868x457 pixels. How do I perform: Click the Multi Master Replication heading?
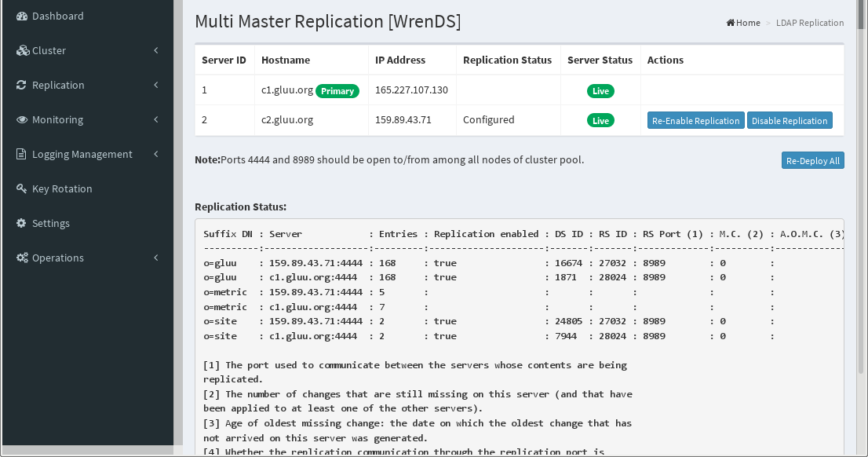[328, 22]
